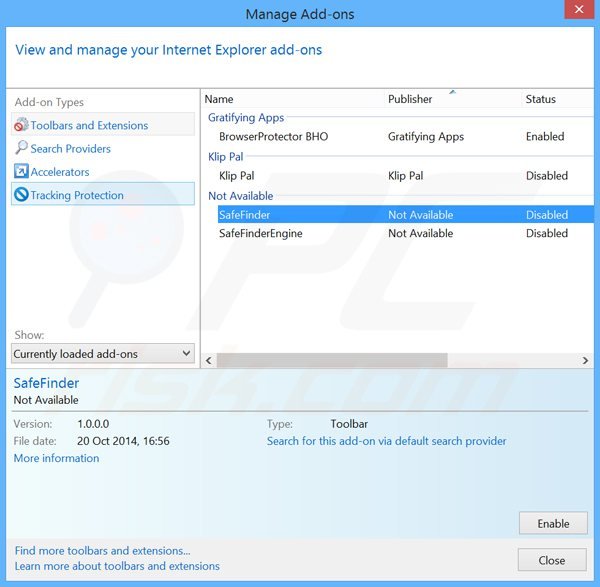Click the Enable button
Screen dimensions: 600x587
point(553,523)
